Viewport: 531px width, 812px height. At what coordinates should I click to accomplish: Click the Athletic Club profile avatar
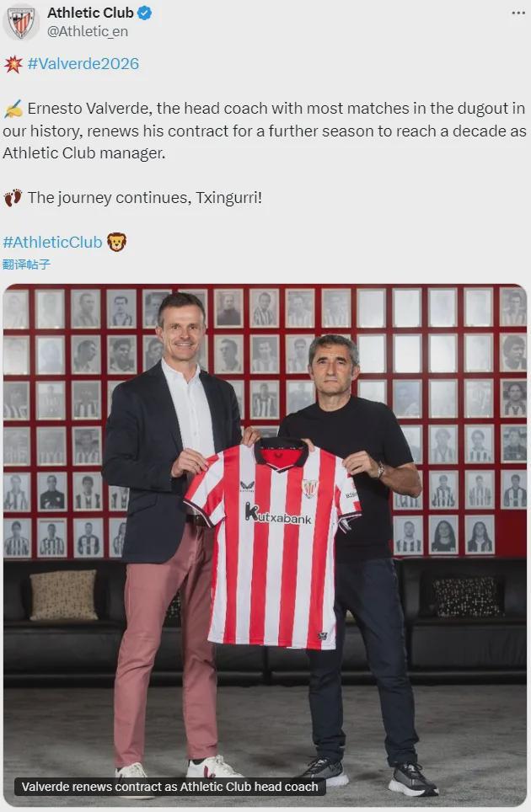[x=21, y=22]
